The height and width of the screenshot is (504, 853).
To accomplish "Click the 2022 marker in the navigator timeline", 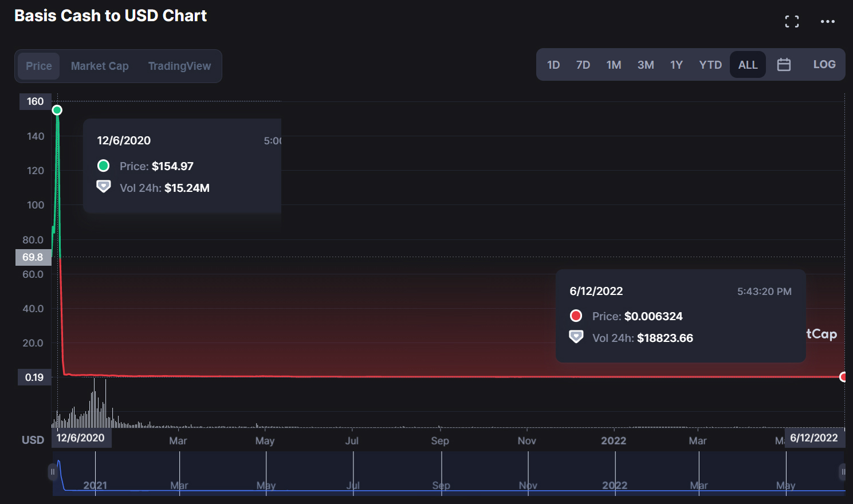I will pyautogui.click(x=615, y=485).
